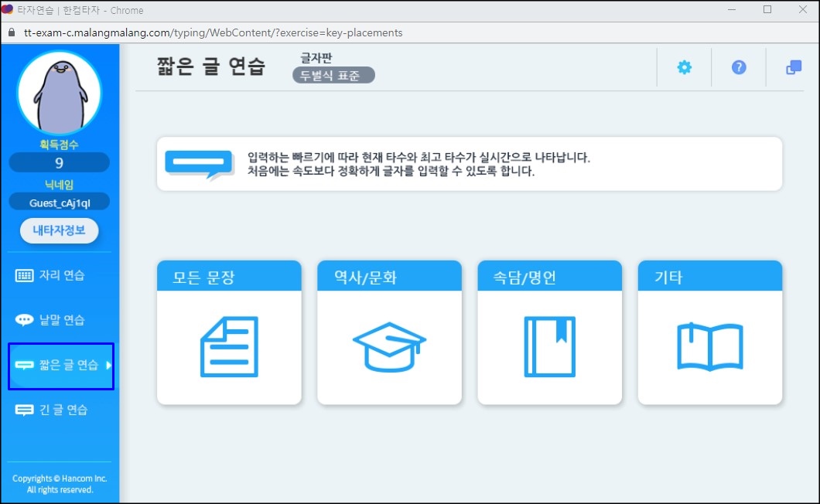
Task: Click the Copyrights Hancom Inc. text
Action: pos(60,484)
